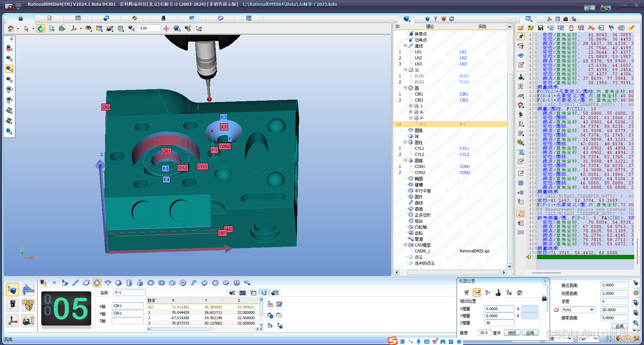Viewport: 644px width, 345px height.
Task: Open the color wheel tab in top ribbon
Action: [135, 18]
